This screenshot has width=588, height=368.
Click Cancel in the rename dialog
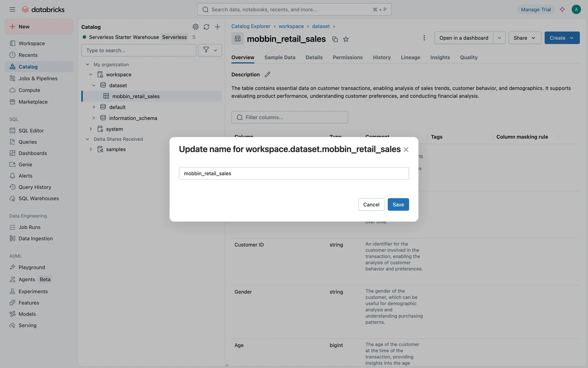point(371,205)
